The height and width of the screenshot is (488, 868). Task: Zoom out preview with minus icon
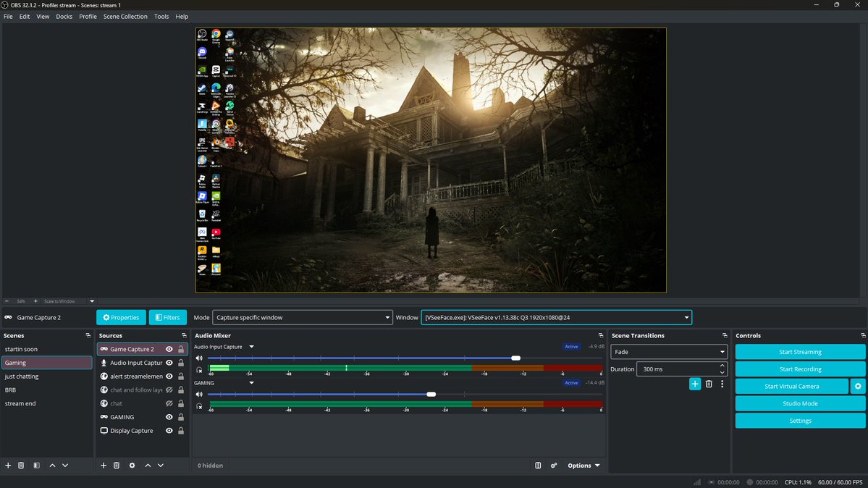coord(7,301)
